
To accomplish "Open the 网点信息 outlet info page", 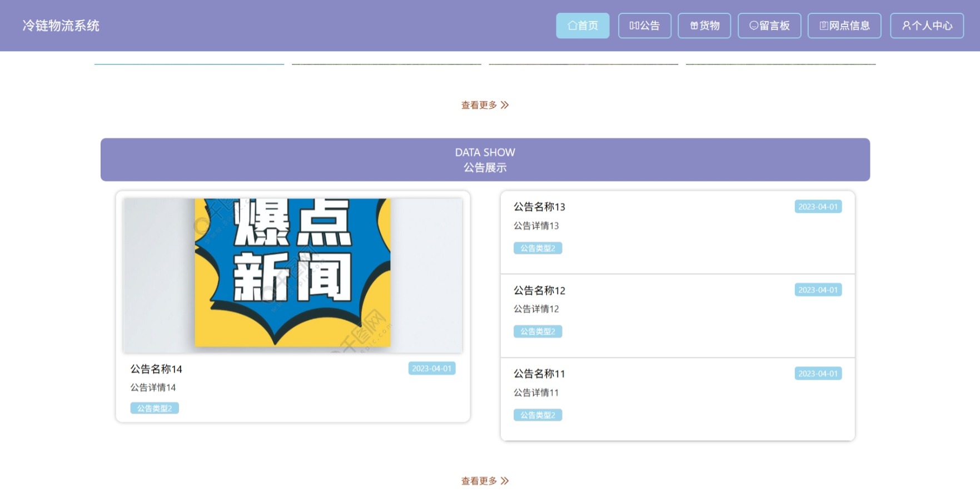I will coord(844,26).
